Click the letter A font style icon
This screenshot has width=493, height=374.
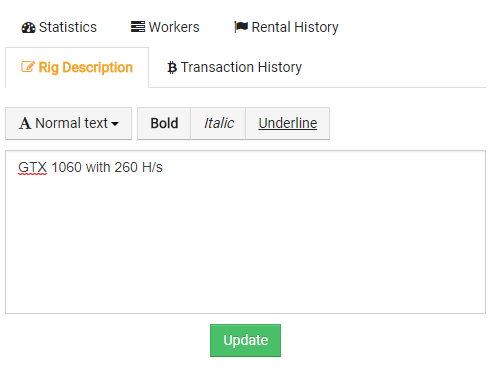click(25, 123)
